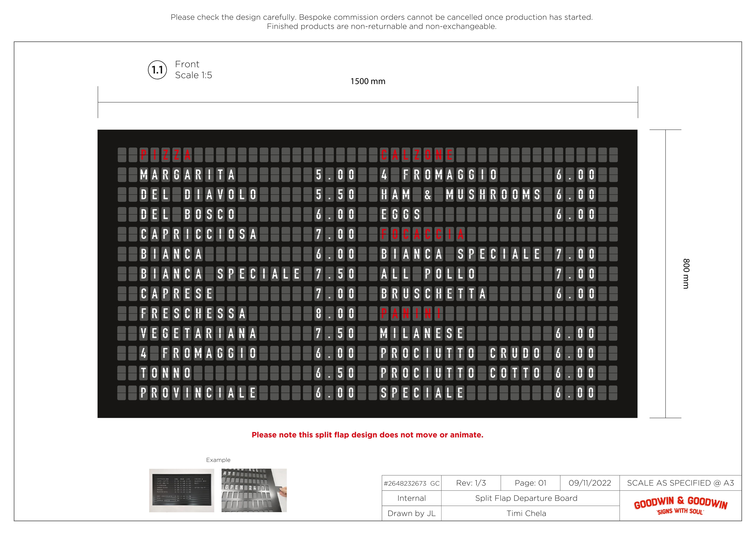The height and width of the screenshot is (535, 756).
Task: Click the PROCIUTTO COTTO menu item
Action: click(460, 373)
